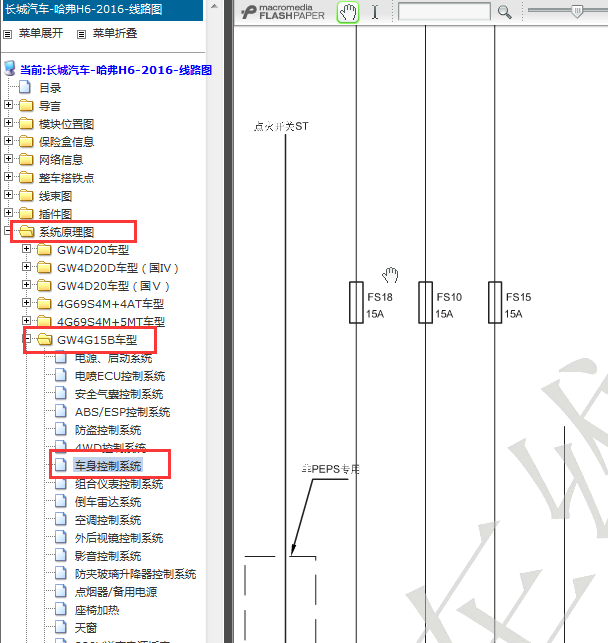Click the page icon beside 目录
The image size is (608, 643).
pos(25,87)
